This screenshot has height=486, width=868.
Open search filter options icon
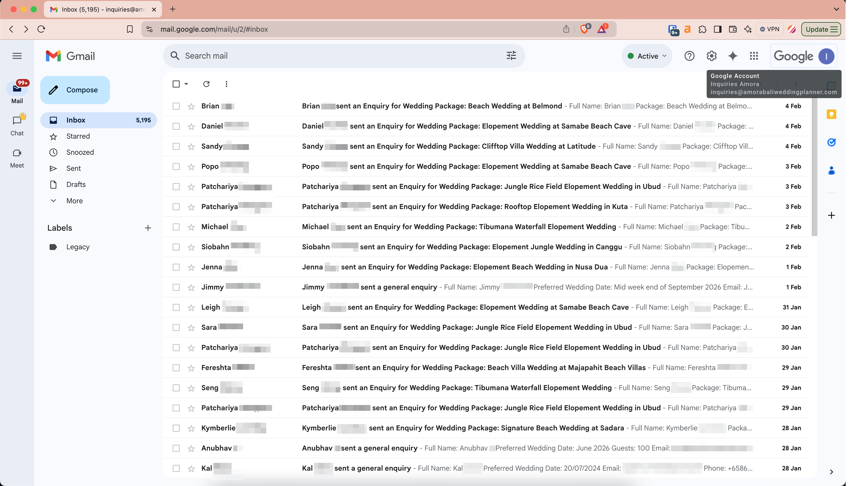(511, 56)
